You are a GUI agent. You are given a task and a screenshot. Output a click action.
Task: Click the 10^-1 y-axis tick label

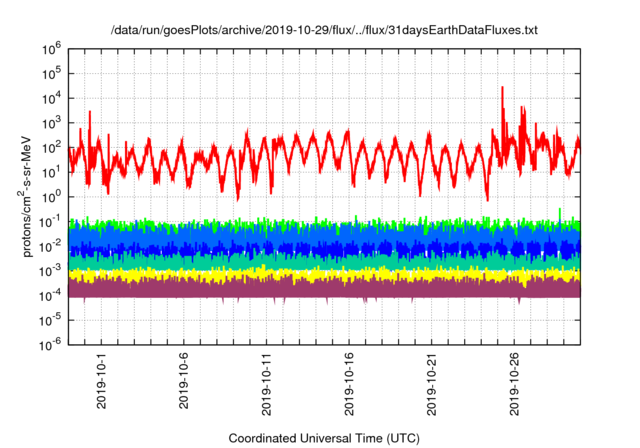pos(51,222)
